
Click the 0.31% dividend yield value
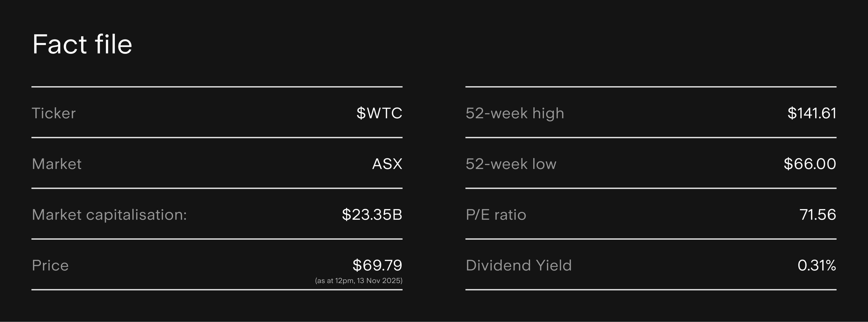click(817, 265)
